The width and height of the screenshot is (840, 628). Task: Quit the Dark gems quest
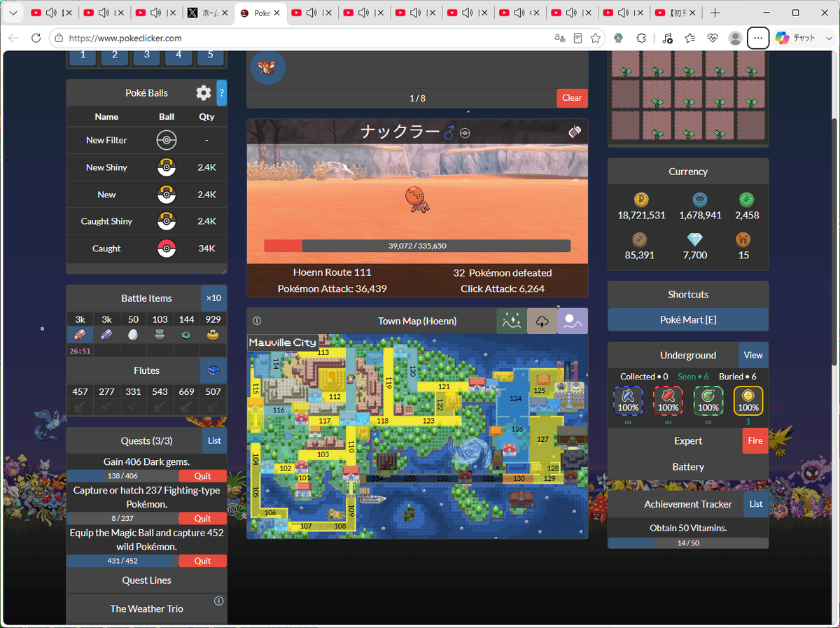202,476
